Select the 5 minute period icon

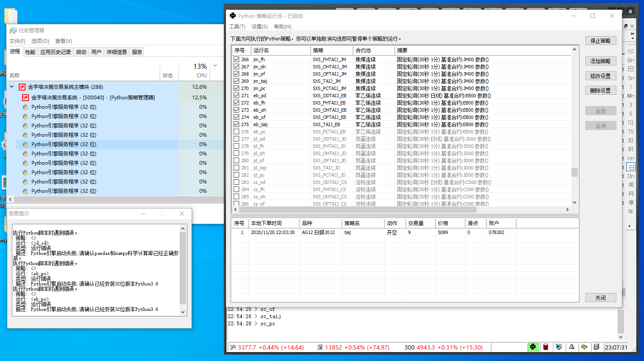pyautogui.click(x=631, y=114)
